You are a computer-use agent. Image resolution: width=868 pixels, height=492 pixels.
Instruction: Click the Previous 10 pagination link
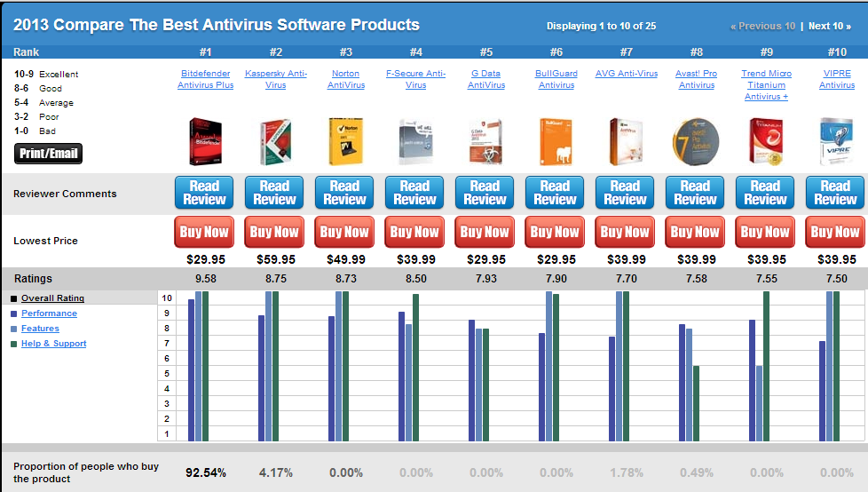(x=762, y=26)
